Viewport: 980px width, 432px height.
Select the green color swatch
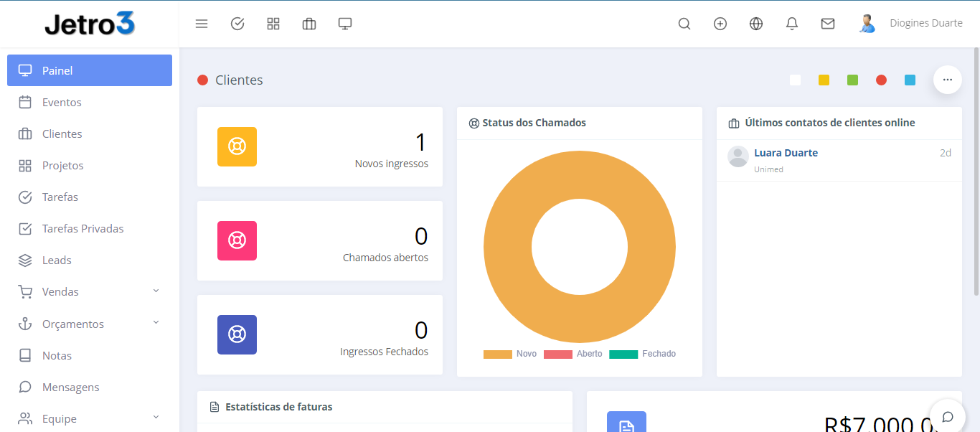(852, 80)
